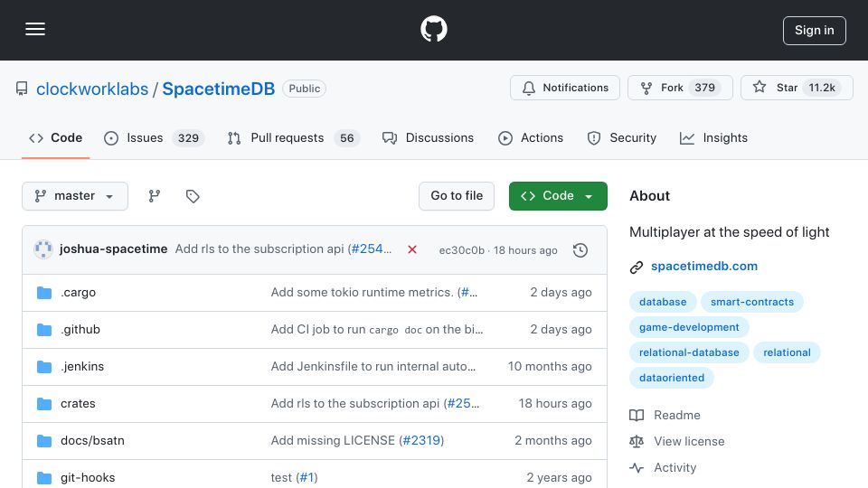868x488 pixels.
Task: Open the .jenkins folder
Action: tap(82, 367)
